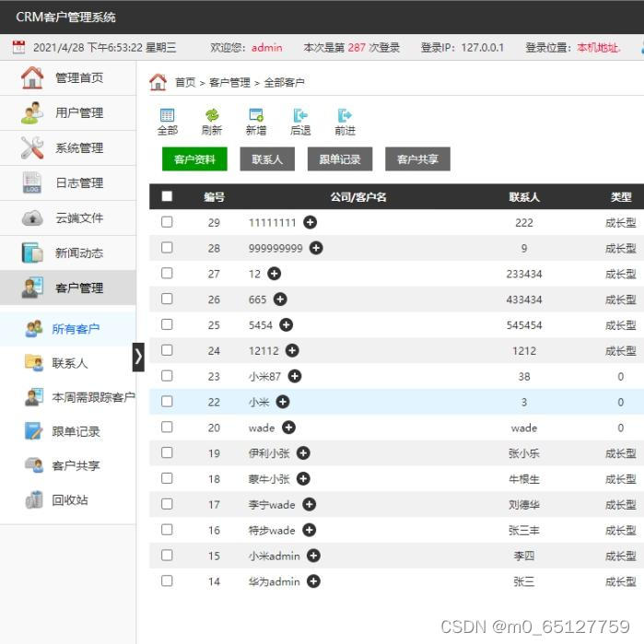Click the 公司/客户名 column header
Image resolution: width=644 pixels, height=644 pixels.
(x=358, y=197)
